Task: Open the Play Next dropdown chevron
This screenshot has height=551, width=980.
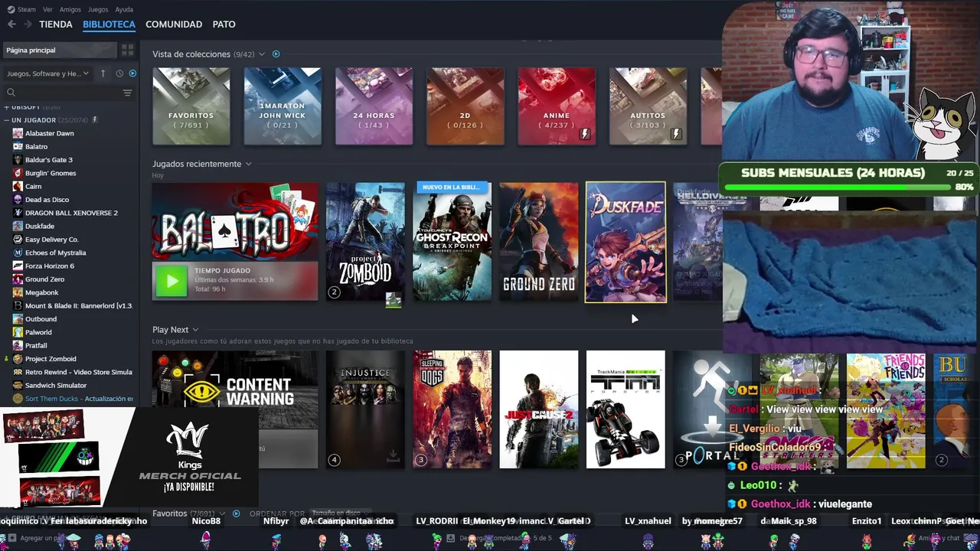Action: click(195, 330)
